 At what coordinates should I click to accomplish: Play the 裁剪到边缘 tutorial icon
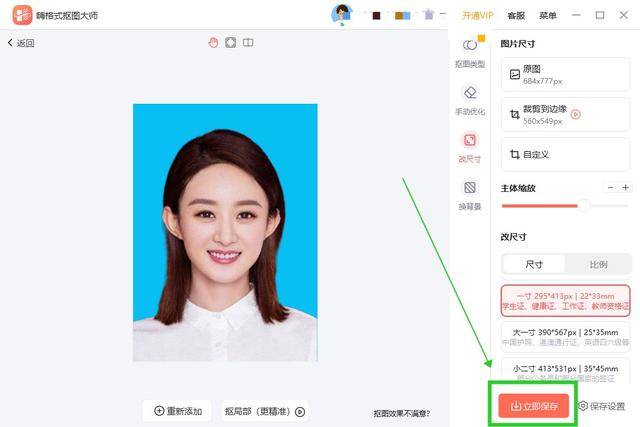pyautogui.click(x=576, y=114)
